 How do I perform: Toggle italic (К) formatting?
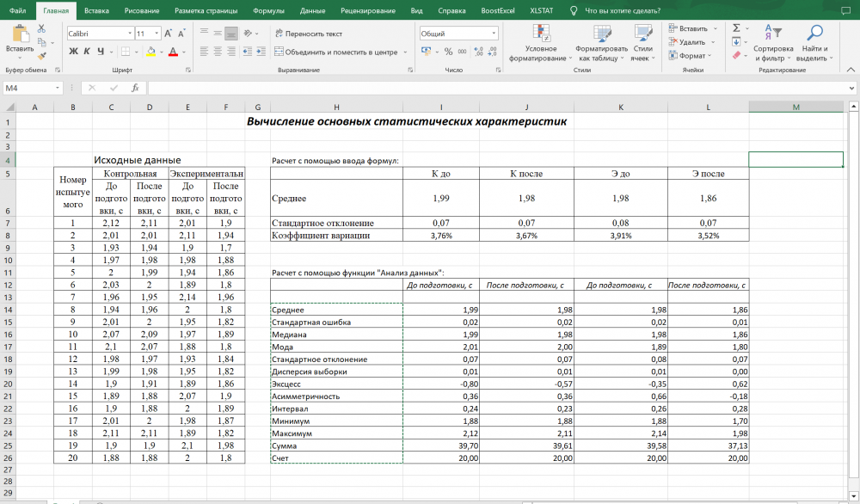pyautogui.click(x=87, y=52)
